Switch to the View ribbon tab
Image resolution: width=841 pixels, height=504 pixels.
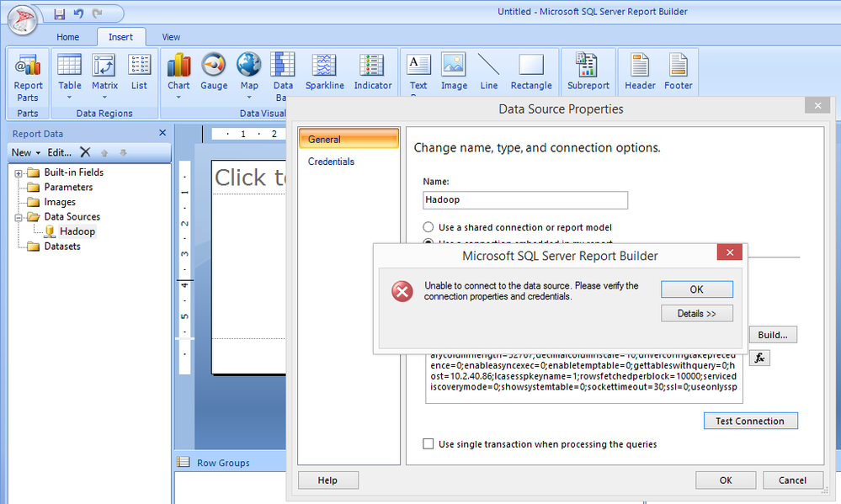pyautogui.click(x=171, y=37)
